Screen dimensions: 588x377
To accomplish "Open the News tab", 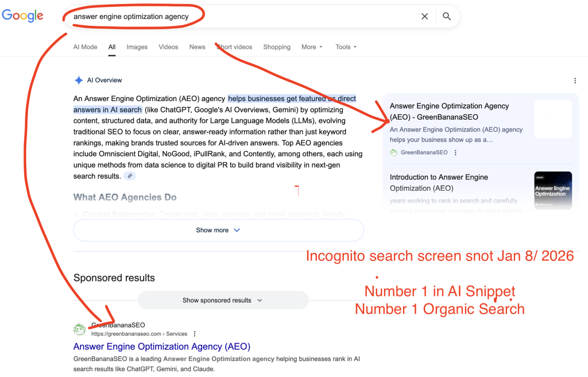I will click(x=198, y=47).
